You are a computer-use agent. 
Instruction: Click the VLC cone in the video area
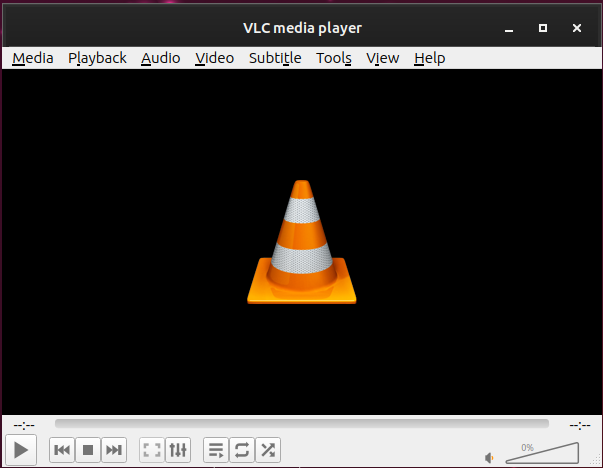pyautogui.click(x=302, y=242)
